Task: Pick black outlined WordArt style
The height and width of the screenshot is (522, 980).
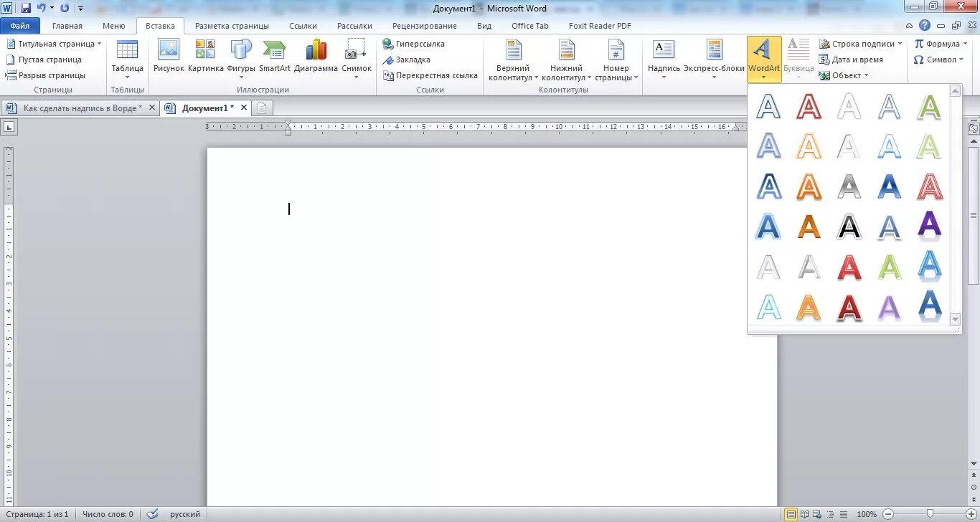Action: coord(849,227)
